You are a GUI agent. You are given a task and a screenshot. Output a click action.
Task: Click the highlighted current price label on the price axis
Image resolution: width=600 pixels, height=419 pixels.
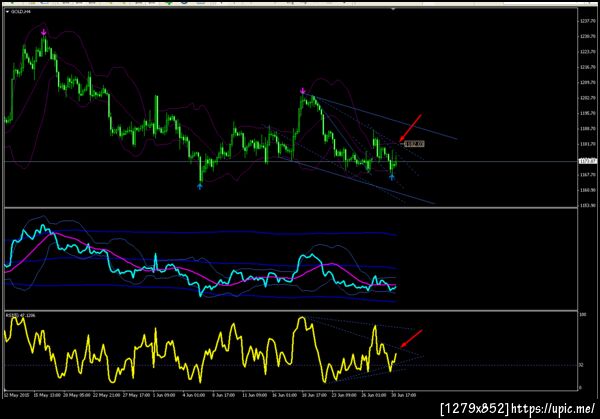click(x=588, y=161)
